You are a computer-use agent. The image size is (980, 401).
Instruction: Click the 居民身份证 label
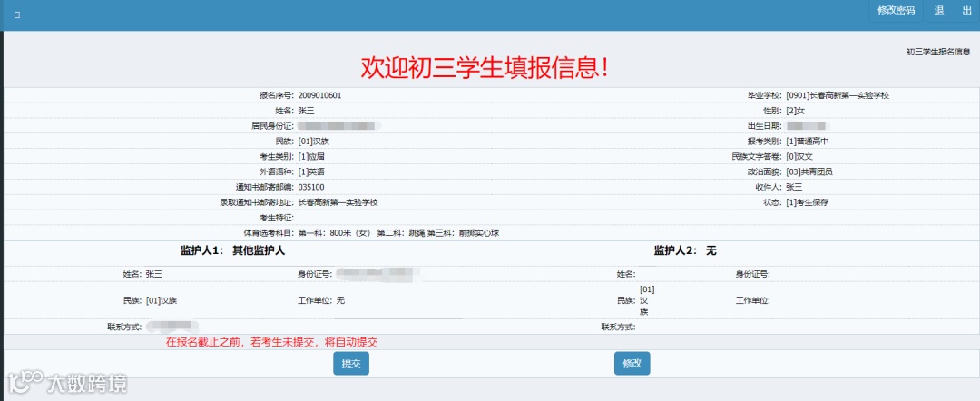tap(272, 125)
